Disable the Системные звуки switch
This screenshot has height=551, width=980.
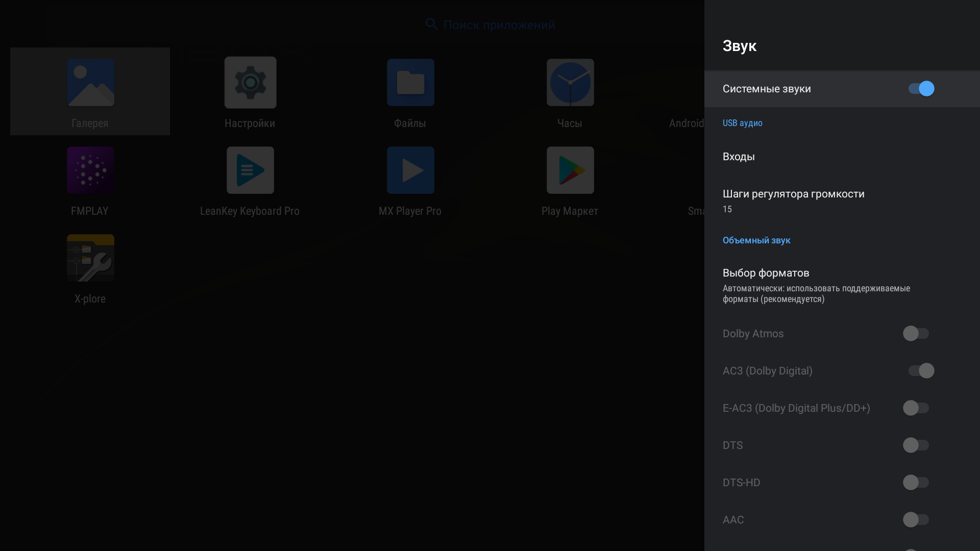coord(921,89)
